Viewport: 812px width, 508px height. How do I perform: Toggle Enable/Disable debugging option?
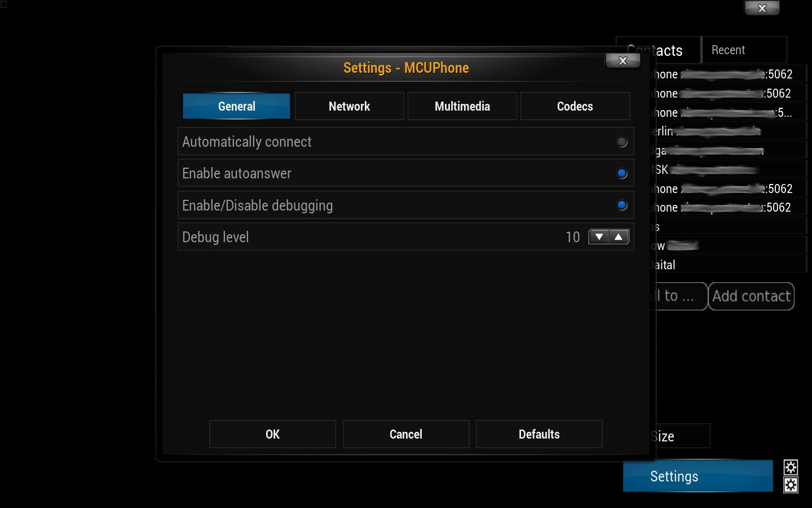click(621, 205)
